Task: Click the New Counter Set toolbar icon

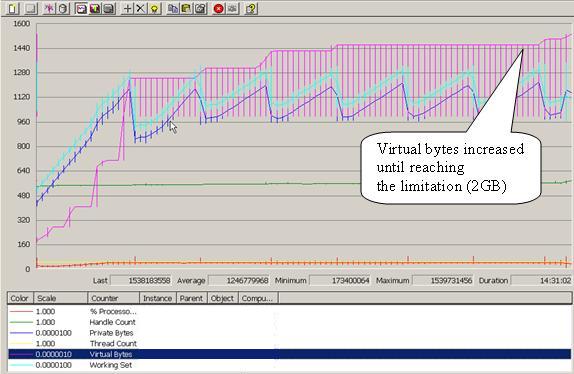Action: [12, 8]
